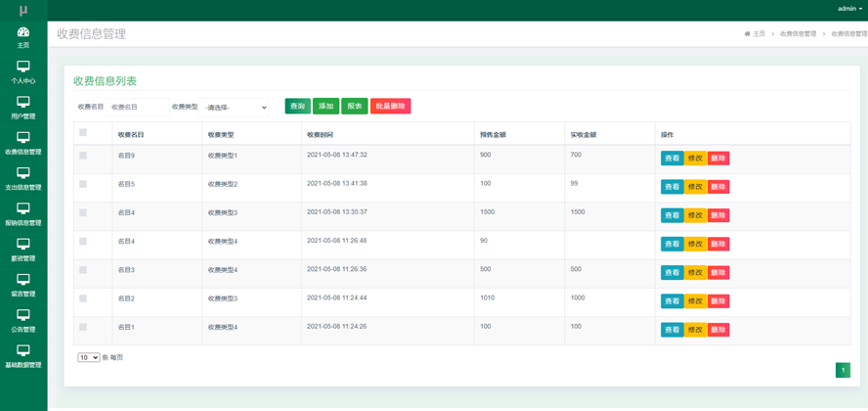
Task: Open 用户管理 from the sidebar
Action: [22, 103]
